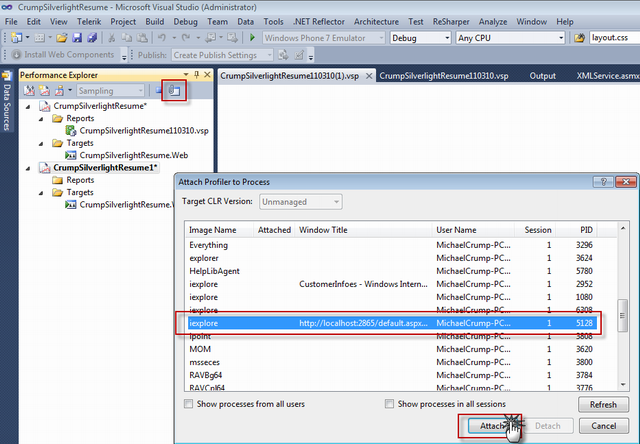This screenshot has width=640, height=444.
Task: Click the process list scroll down arrow
Action: pos(623,384)
